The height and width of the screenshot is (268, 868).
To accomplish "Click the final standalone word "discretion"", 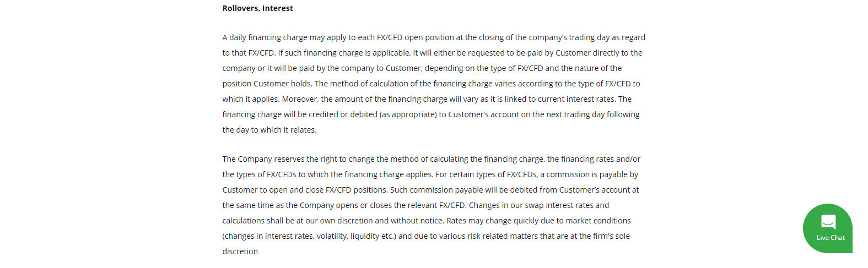I will click(x=240, y=251).
